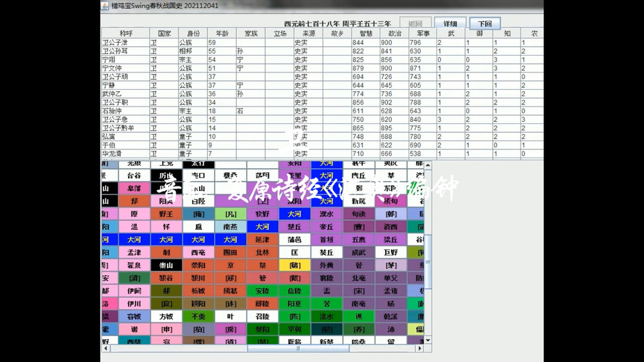Select the 五鹿 map tile
Image resolution: width=644 pixels, height=362 pixels.
[x=358, y=239]
